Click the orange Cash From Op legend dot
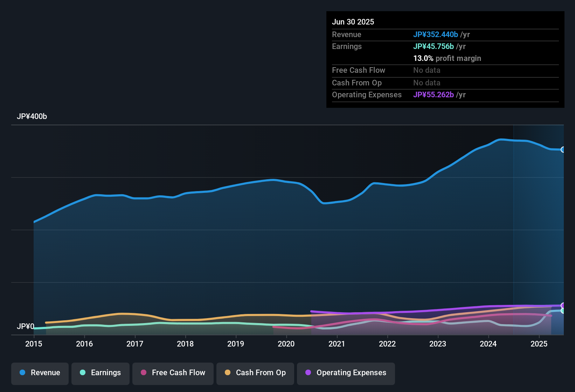575x392 pixels. [x=227, y=373]
